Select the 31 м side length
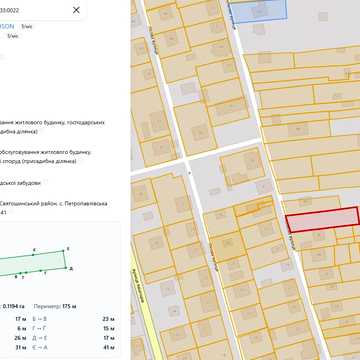Viewport: 360px width, 360px height. [x=20, y=347]
